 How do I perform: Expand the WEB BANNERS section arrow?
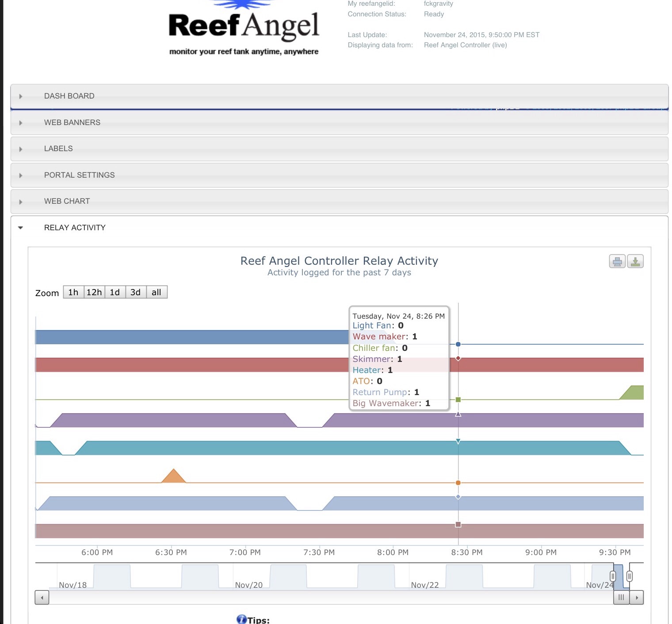click(x=20, y=123)
